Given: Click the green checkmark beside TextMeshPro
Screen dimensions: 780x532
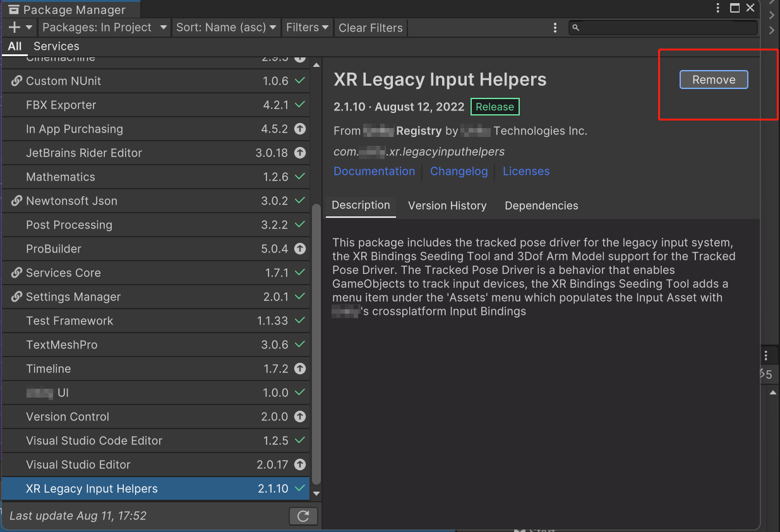Looking at the screenshot, I should pos(300,345).
